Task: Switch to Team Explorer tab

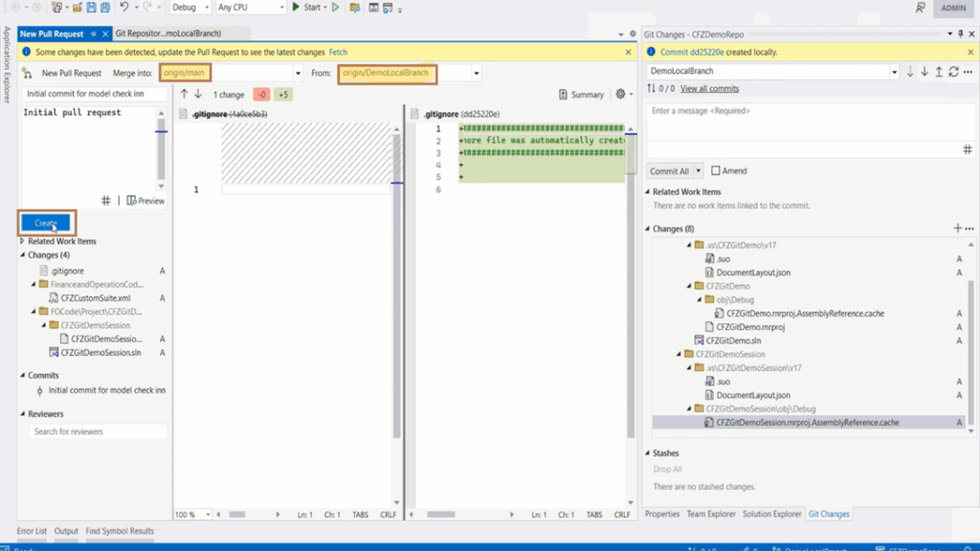Action: pyautogui.click(x=711, y=514)
